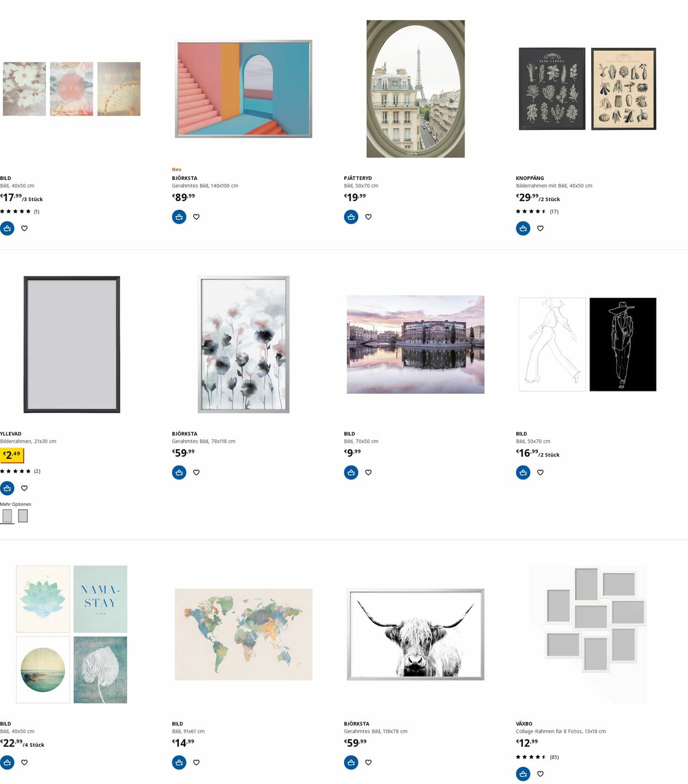
Task: Open the world map picture thumbnail
Action: click(243, 634)
